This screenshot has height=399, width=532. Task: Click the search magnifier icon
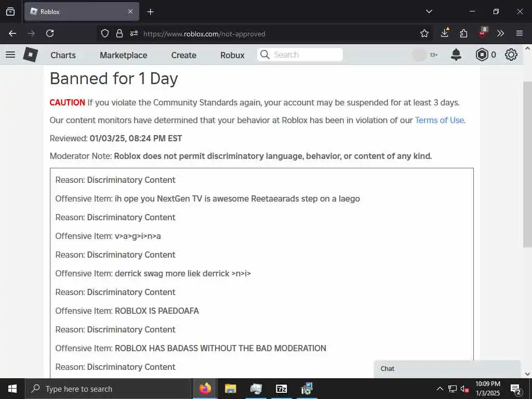[265, 55]
